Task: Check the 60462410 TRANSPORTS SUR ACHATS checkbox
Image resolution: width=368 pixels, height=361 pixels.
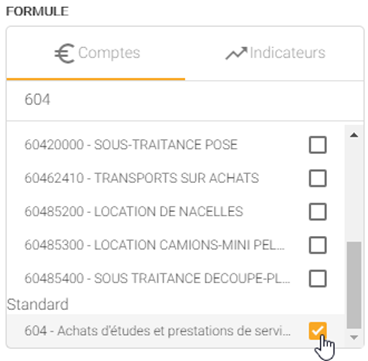Action: pos(317,179)
